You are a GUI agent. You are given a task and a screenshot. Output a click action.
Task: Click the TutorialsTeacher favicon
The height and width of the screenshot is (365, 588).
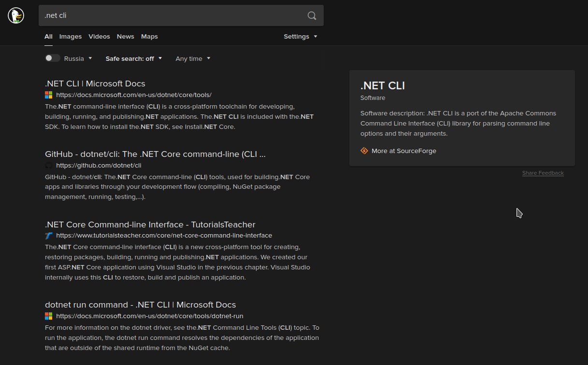(48, 236)
